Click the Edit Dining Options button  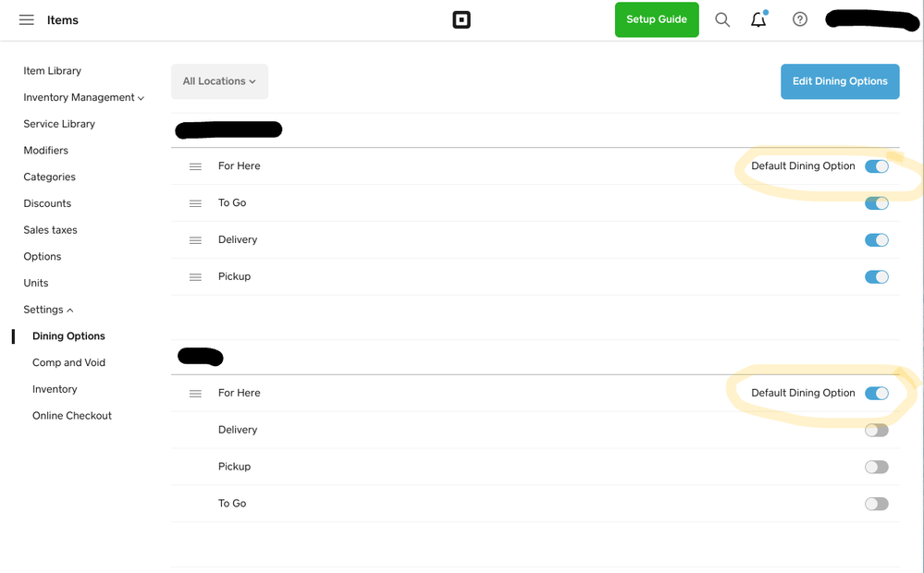click(x=840, y=81)
